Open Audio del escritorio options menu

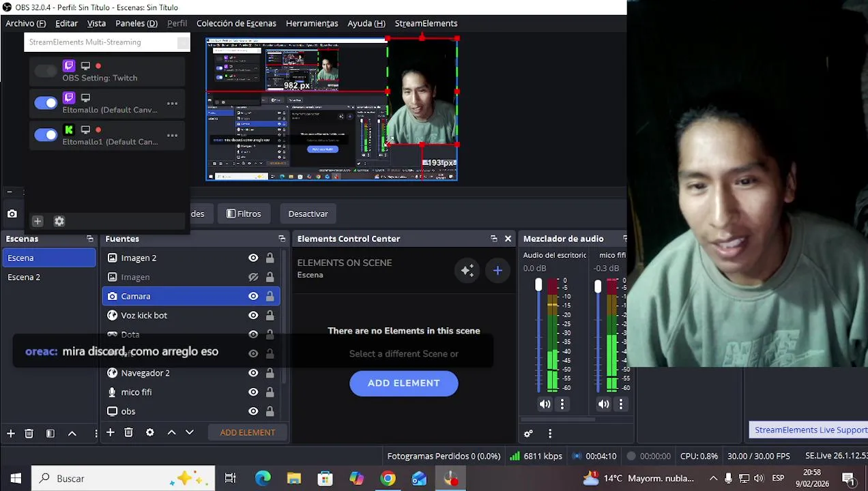point(562,404)
